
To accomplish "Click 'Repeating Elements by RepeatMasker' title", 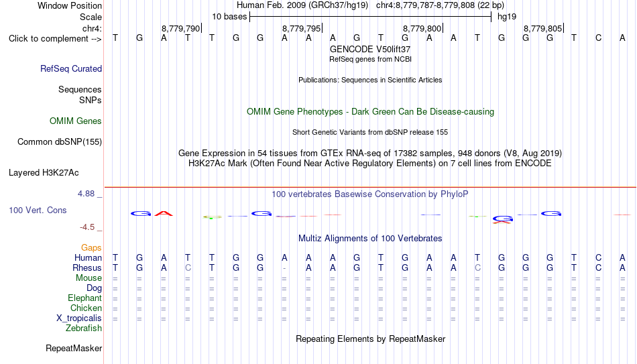I will [x=370, y=339].
